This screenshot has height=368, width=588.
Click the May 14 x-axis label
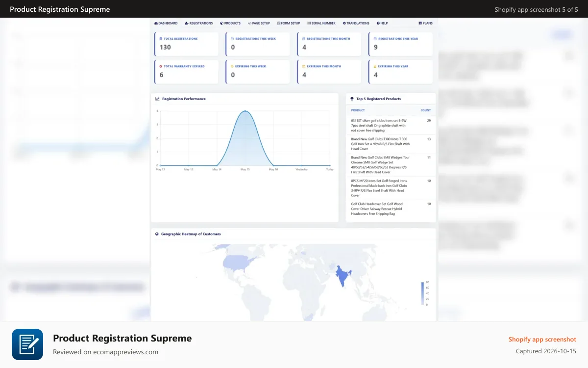[x=217, y=169]
